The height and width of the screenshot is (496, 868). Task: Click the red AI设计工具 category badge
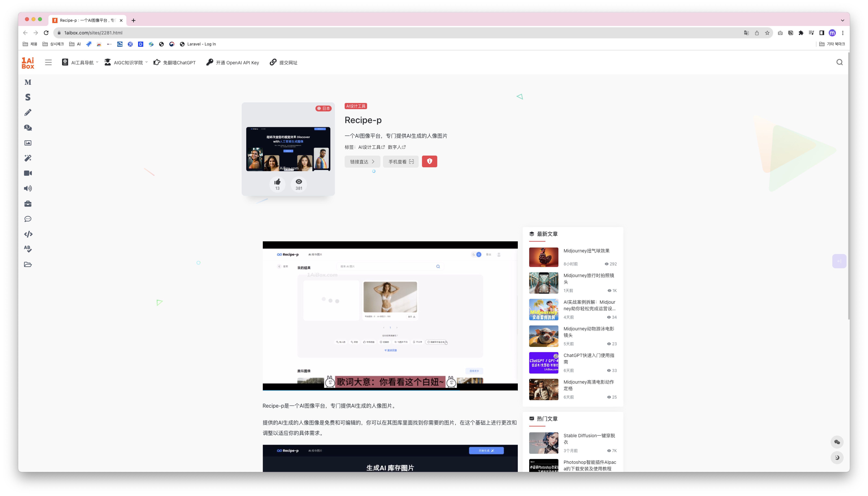356,106
